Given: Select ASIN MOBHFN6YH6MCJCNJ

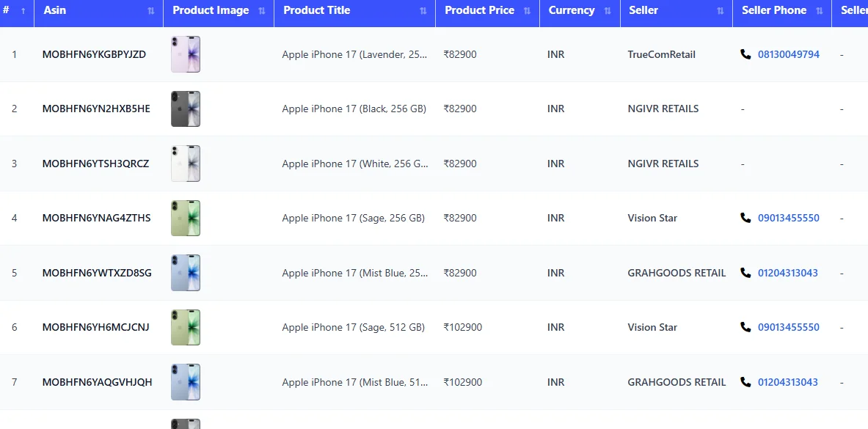Looking at the screenshot, I should point(96,327).
